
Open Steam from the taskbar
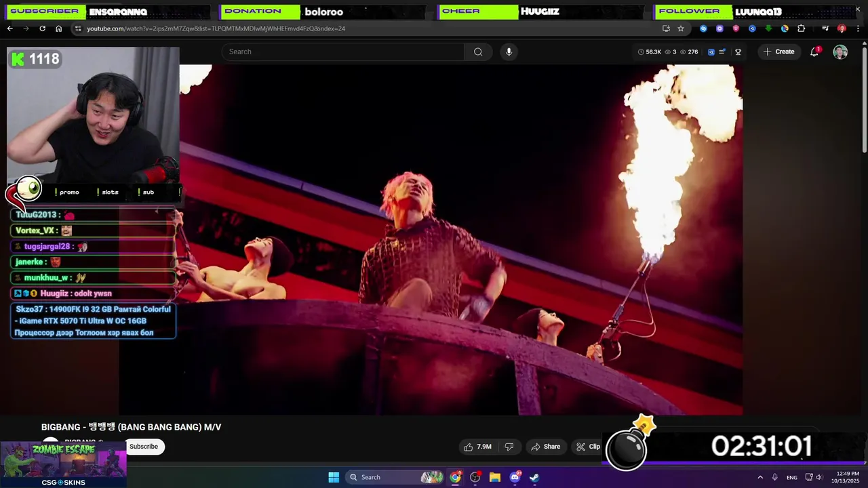[x=534, y=477]
